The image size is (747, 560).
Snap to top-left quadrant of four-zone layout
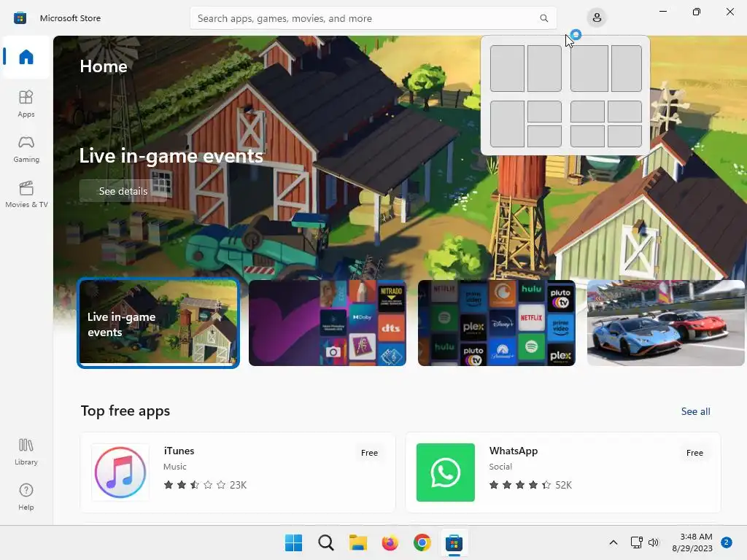point(587,112)
